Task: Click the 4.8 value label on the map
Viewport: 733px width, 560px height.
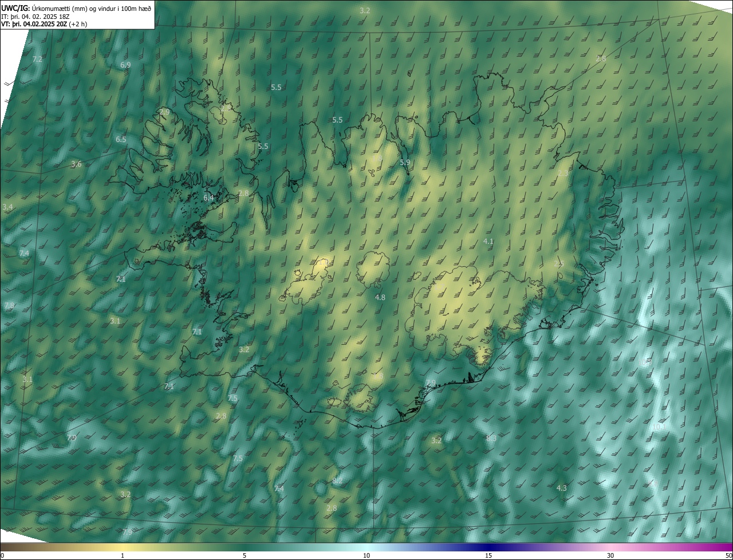Action: click(x=380, y=297)
